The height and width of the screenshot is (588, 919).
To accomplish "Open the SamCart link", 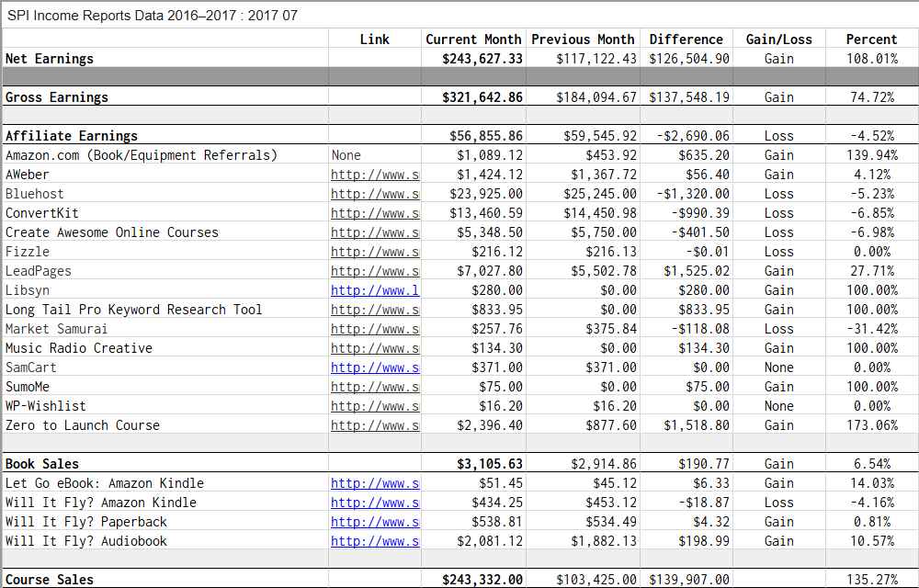I will (375, 367).
